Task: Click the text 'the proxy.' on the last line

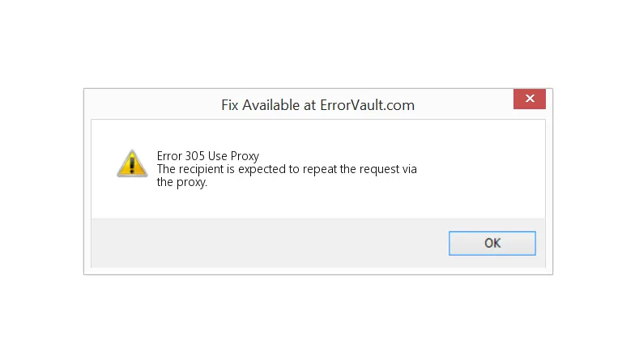Action: click(x=182, y=182)
